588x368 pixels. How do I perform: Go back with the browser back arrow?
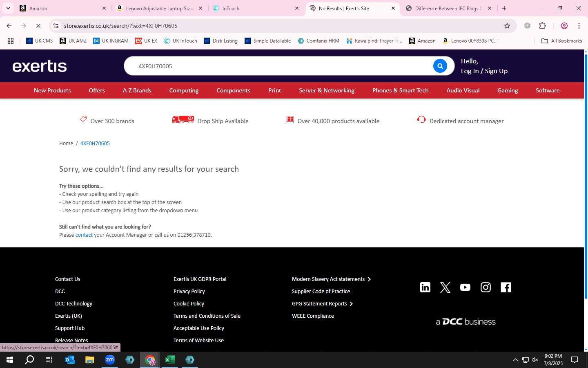click(9, 26)
